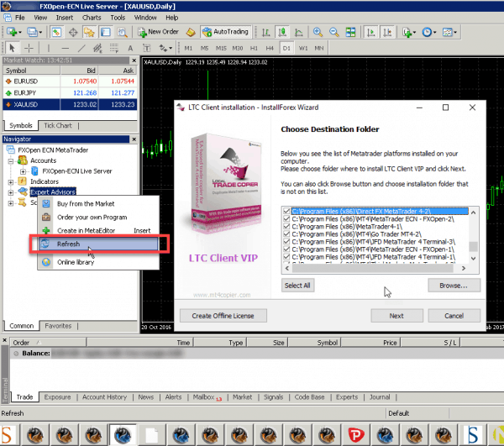The image size is (504, 446).
Task: Click the Browse... button
Action: pyautogui.click(x=454, y=286)
